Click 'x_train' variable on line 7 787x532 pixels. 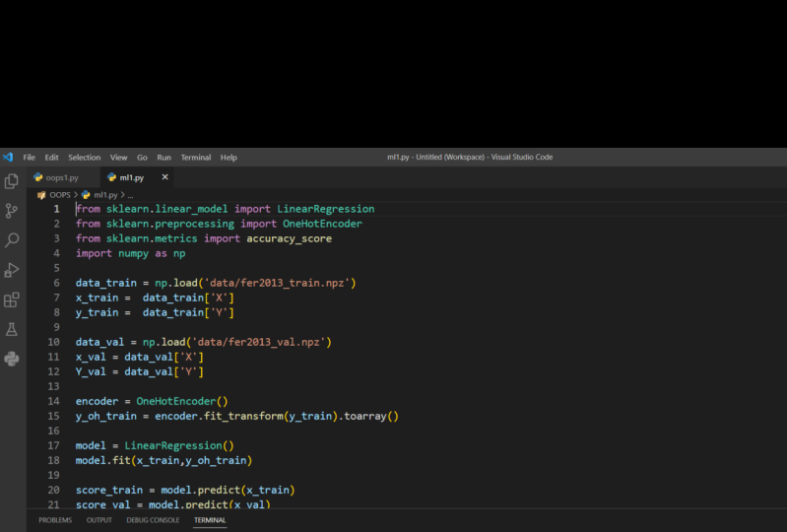tap(97, 299)
